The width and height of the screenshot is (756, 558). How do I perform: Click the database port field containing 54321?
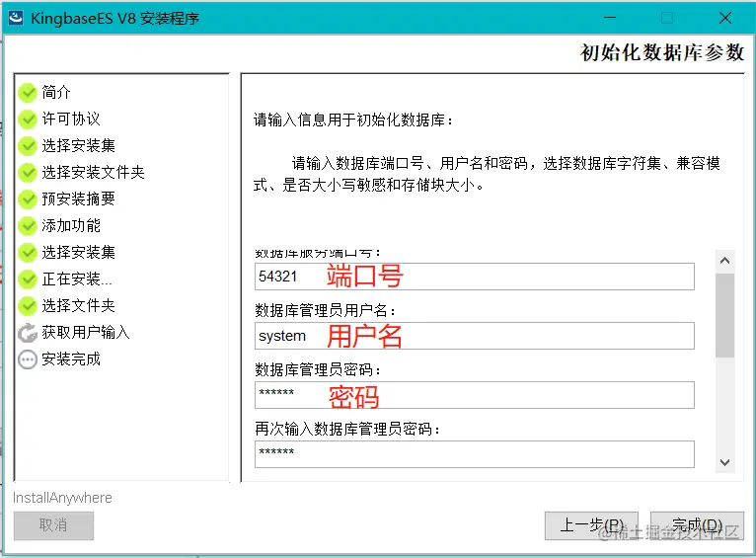point(475,277)
